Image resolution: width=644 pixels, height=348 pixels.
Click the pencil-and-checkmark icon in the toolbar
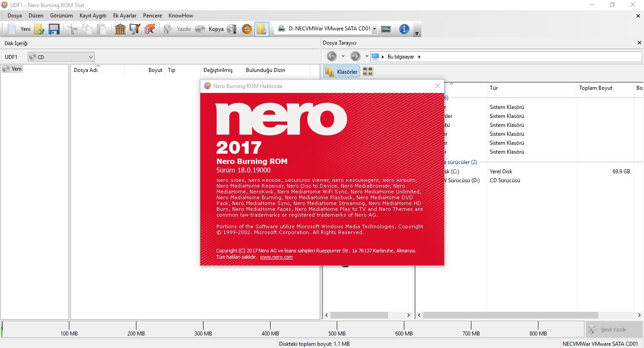(x=135, y=29)
